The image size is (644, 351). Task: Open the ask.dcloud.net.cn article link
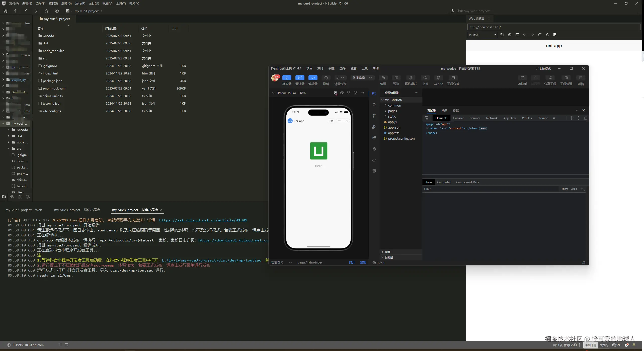pyautogui.click(x=203, y=220)
